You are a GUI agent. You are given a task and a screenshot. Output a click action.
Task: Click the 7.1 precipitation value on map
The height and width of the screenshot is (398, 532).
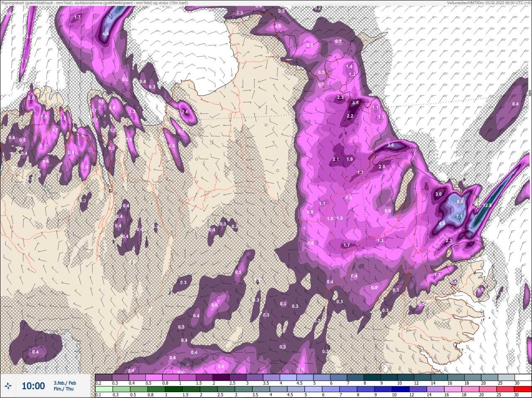pos(459,217)
